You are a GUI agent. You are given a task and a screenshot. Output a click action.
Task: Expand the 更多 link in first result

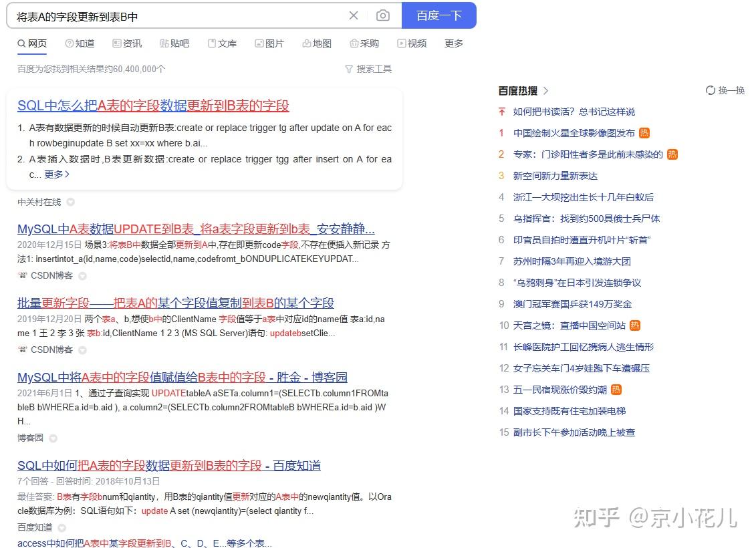pyautogui.click(x=57, y=174)
